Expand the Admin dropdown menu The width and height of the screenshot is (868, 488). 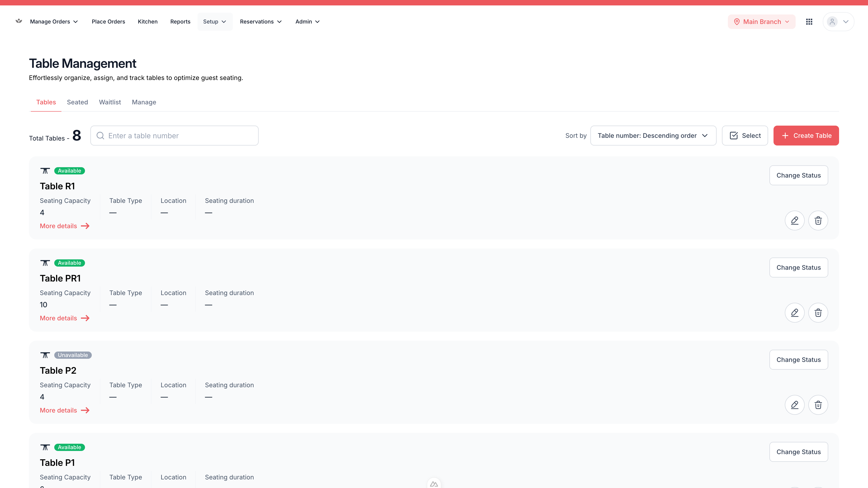click(307, 21)
